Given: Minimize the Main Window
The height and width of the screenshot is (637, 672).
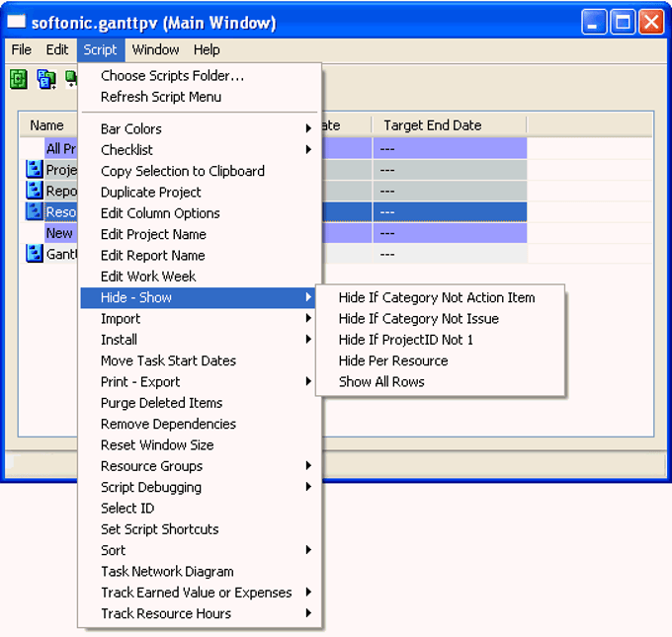Looking at the screenshot, I should tap(593, 22).
